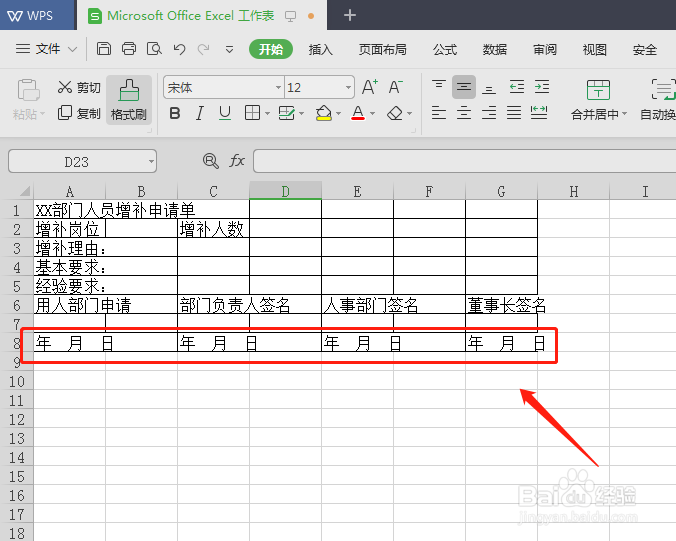Screen dimensions: 676x541
Task: Toggle Bold formatting
Action: tap(175, 113)
